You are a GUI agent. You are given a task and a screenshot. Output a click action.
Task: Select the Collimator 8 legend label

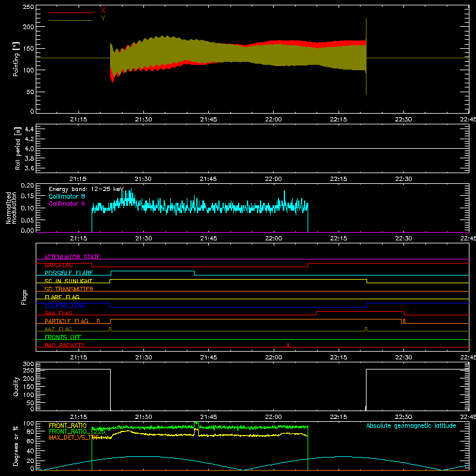[67, 196]
